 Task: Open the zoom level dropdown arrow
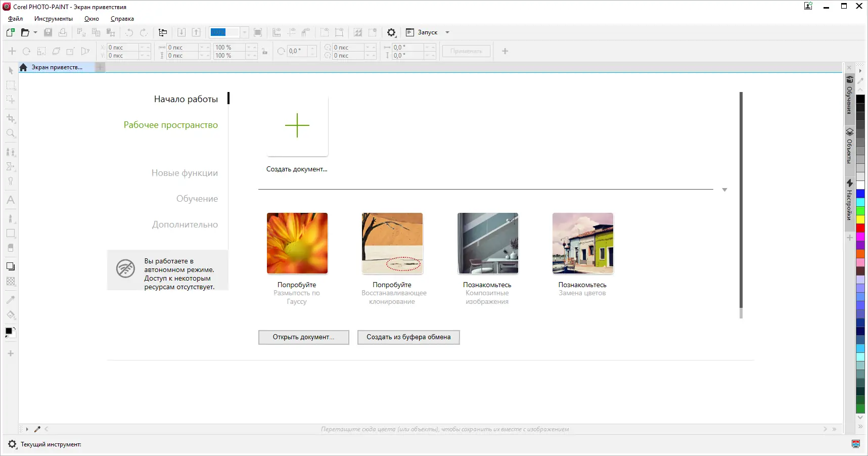click(244, 32)
